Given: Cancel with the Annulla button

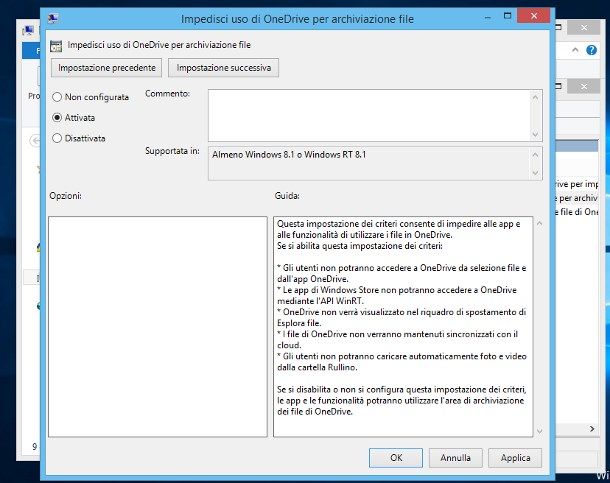Looking at the screenshot, I should [x=456, y=458].
